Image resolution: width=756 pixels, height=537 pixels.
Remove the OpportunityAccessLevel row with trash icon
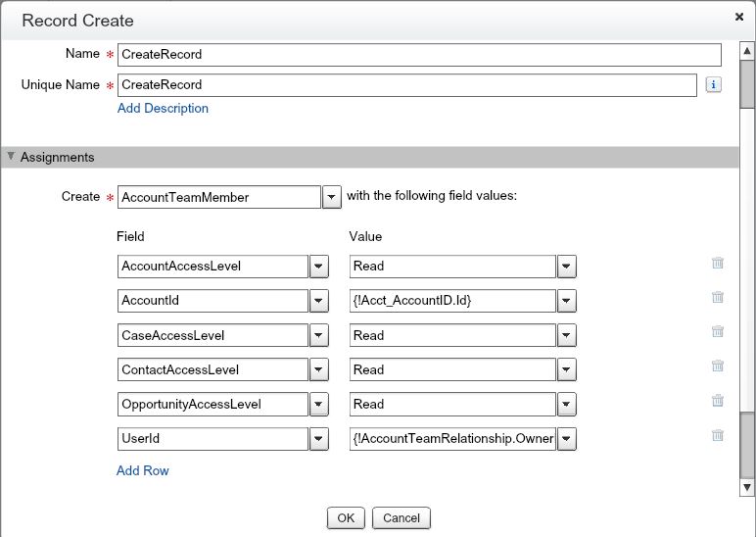[x=718, y=401]
